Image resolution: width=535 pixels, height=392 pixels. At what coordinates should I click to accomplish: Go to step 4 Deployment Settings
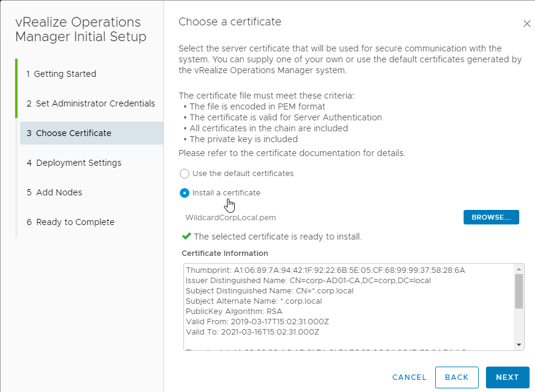point(74,163)
